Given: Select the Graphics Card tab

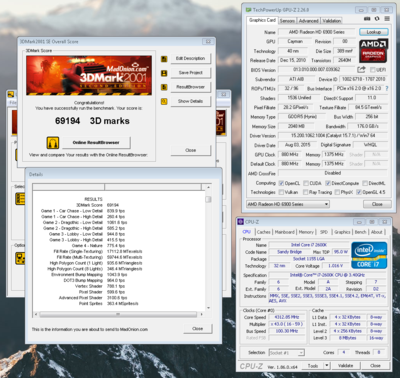Looking at the screenshot, I should [262, 20].
